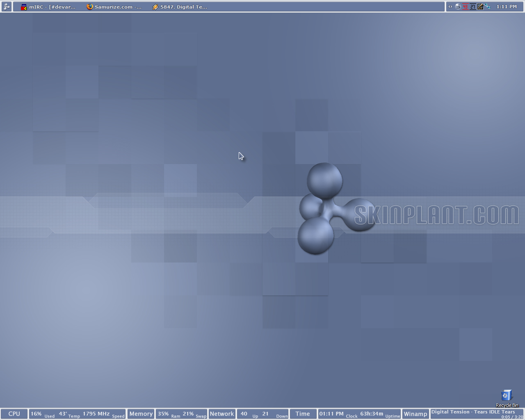This screenshot has width=525, height=420.
Task: Click the CPU usage and speed readout
Action: coord(78,414)
